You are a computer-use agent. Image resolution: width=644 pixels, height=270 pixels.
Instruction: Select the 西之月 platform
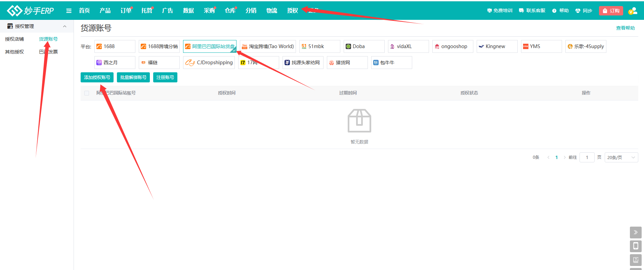(115, 63)
